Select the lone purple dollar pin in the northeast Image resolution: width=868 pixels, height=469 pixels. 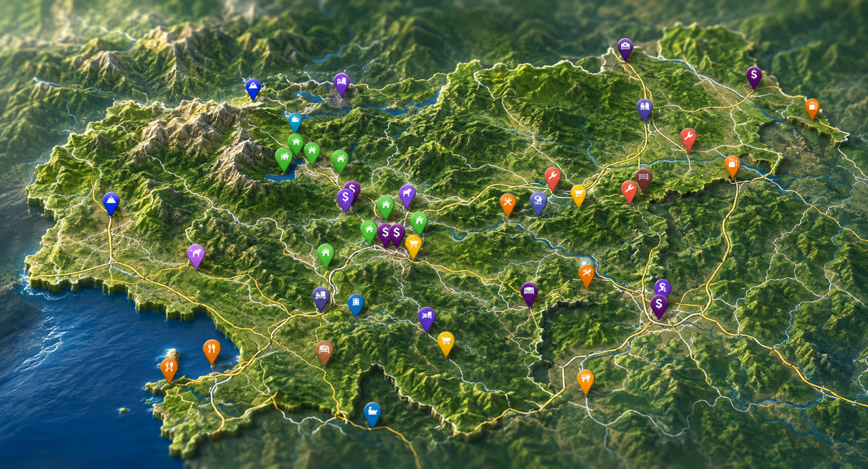(x=753, y=77)
